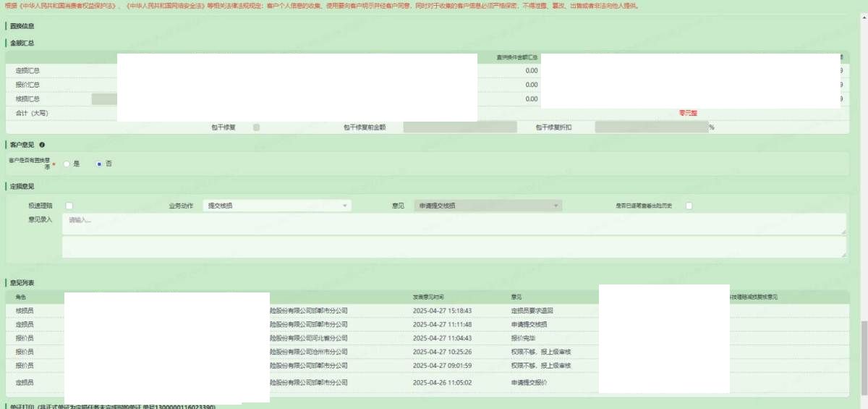Check the 是否已提醒查看出险历史 checkbox
This screenshot has height=409, width=868.
(689, 206)
